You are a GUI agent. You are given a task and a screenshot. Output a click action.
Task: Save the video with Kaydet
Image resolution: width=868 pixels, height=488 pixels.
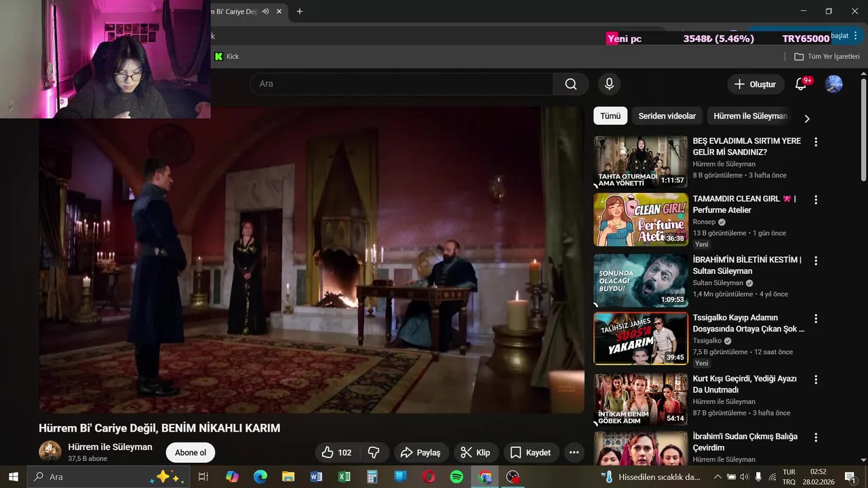[530, 453]
